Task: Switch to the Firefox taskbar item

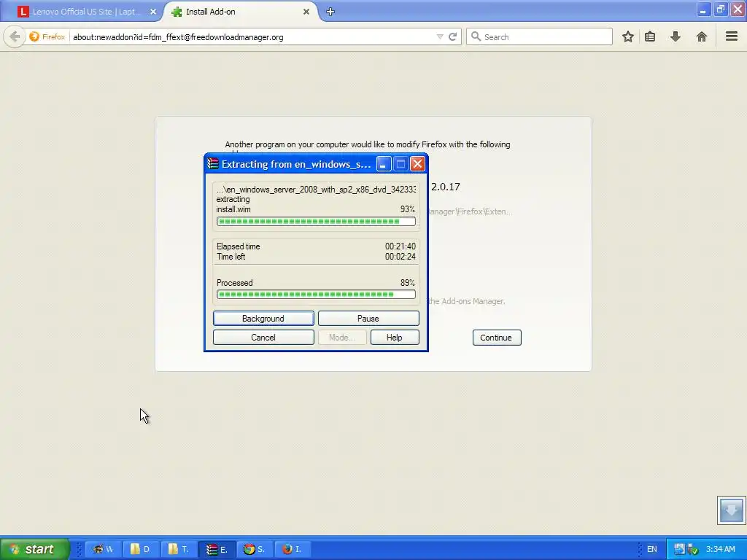Action: click(x=292, y=549)
